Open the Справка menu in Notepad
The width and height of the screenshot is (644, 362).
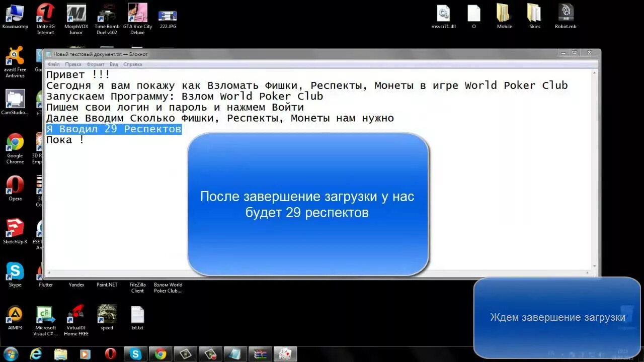coord(133,64)
